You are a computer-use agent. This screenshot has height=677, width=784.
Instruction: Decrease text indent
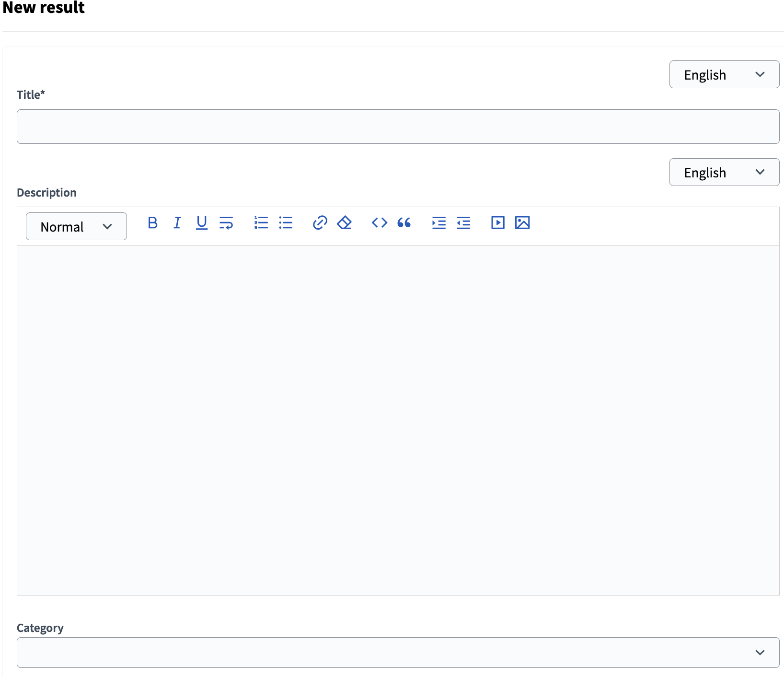[463, 223]
